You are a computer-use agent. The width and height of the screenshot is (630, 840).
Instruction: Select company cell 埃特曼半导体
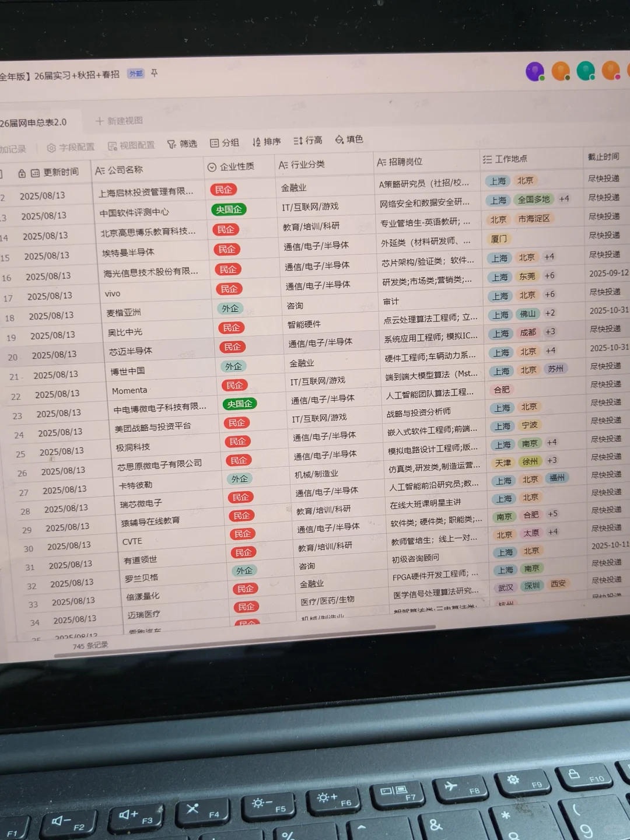(x=128, y=253)
